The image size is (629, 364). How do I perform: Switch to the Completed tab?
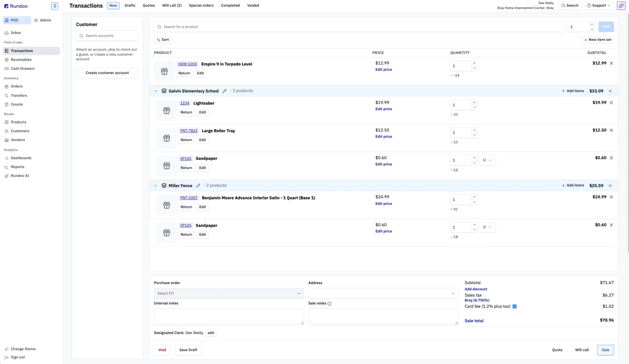click(x=230, y=6)
